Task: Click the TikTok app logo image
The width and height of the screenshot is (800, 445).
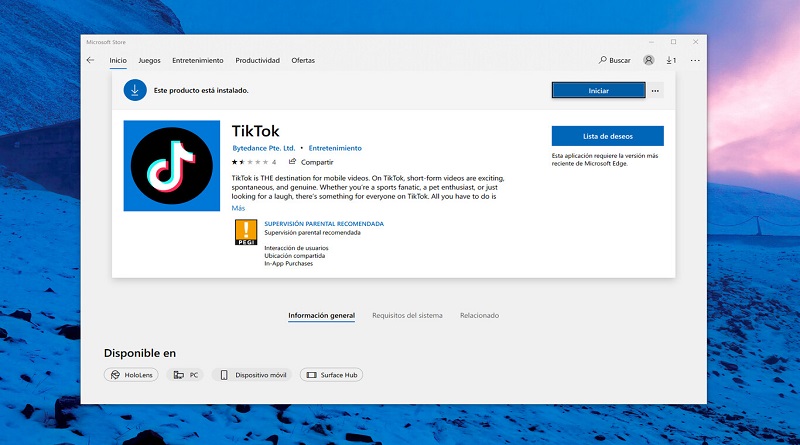Action: [x=172, y=166]
